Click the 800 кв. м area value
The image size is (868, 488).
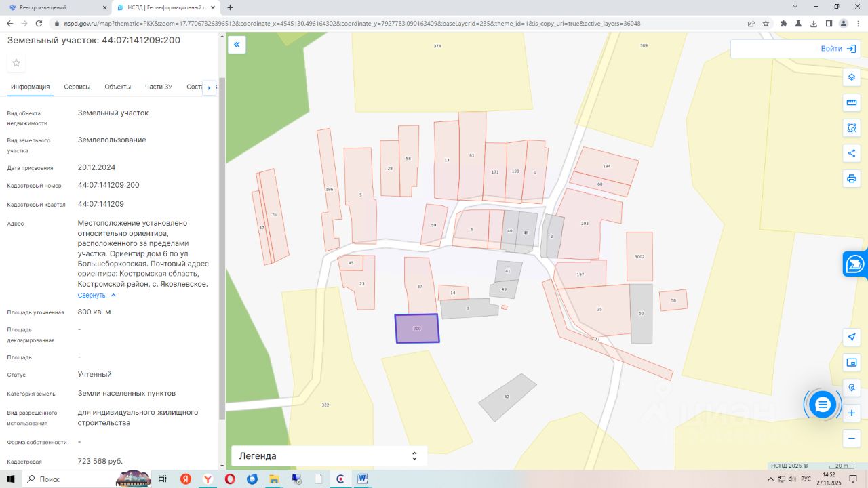[x=94, y=312]
